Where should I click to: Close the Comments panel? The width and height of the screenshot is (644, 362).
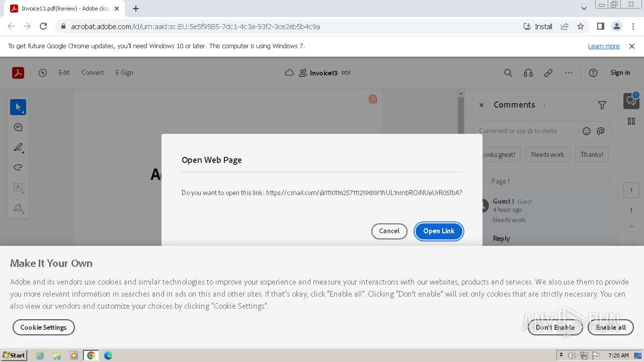pos(481,105)
